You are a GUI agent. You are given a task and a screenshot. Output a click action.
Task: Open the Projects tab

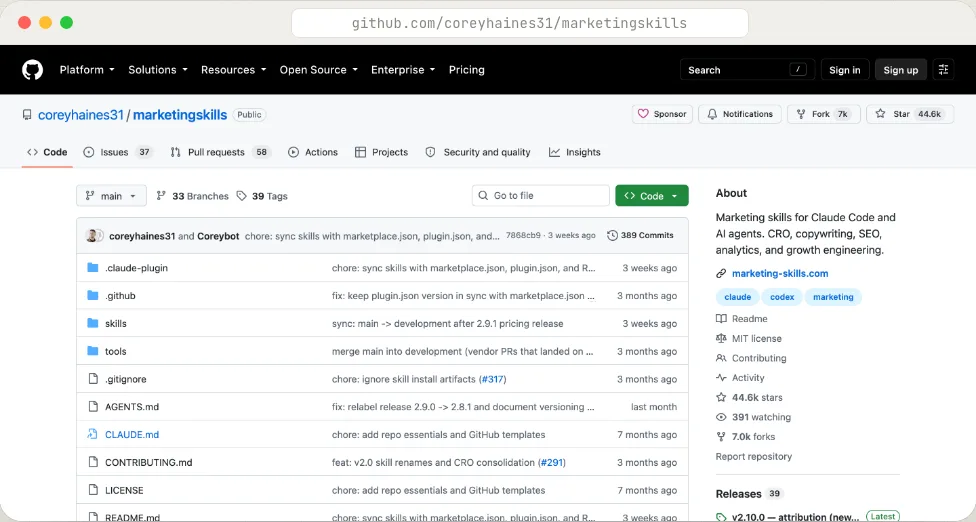(x=382, y=152)
